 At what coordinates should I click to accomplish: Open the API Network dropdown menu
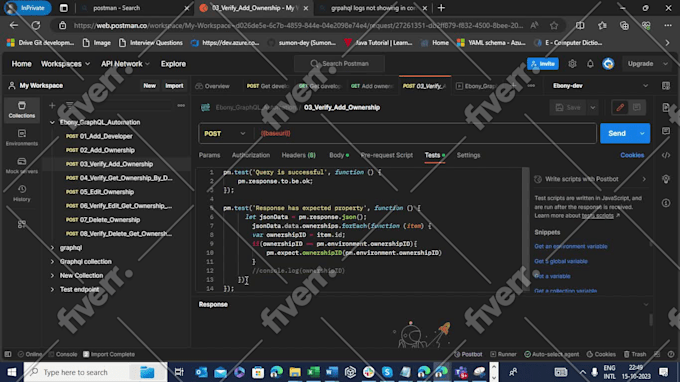(125, 64)
